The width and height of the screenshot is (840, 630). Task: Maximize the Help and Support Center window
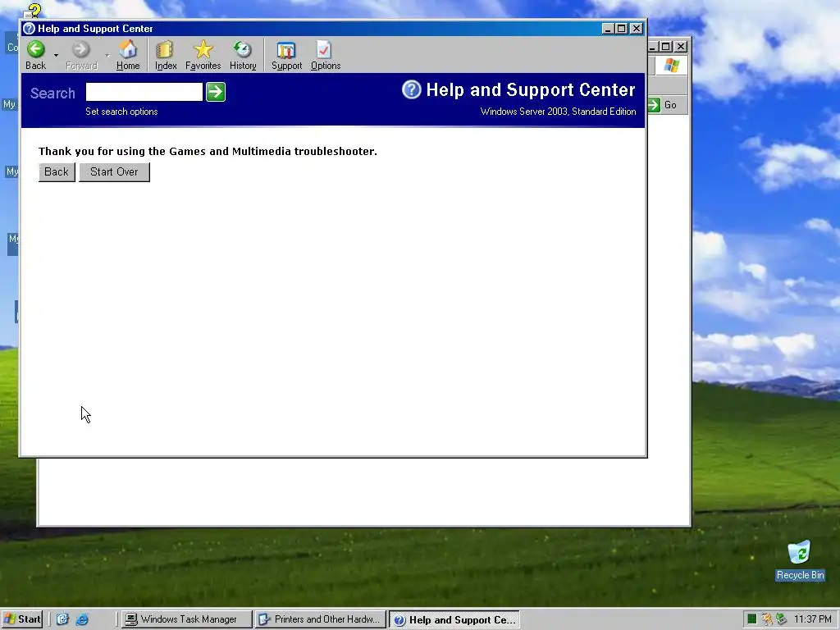622,29
